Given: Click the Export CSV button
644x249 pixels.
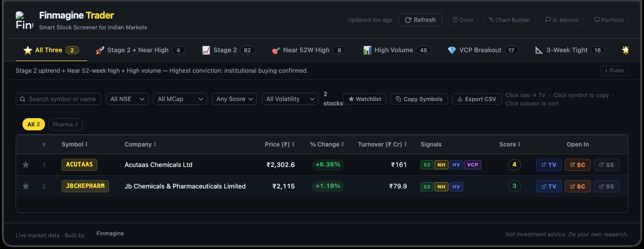Looking at the screenshot, I should (476, 99).
